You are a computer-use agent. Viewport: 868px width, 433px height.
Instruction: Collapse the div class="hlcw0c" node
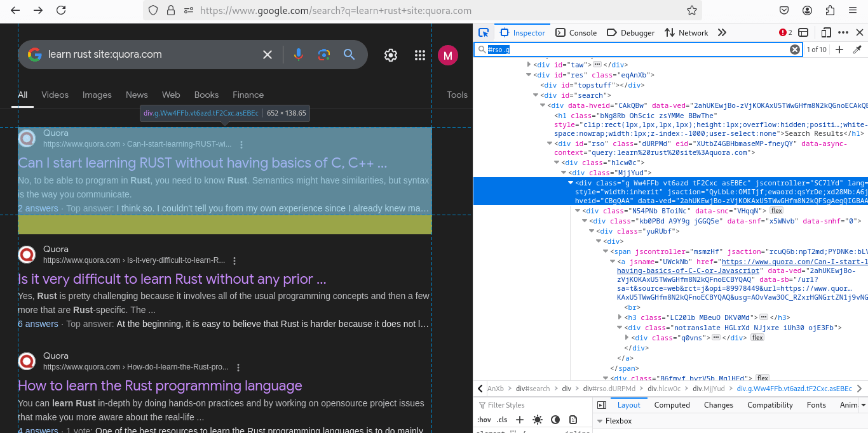point(557,163)
